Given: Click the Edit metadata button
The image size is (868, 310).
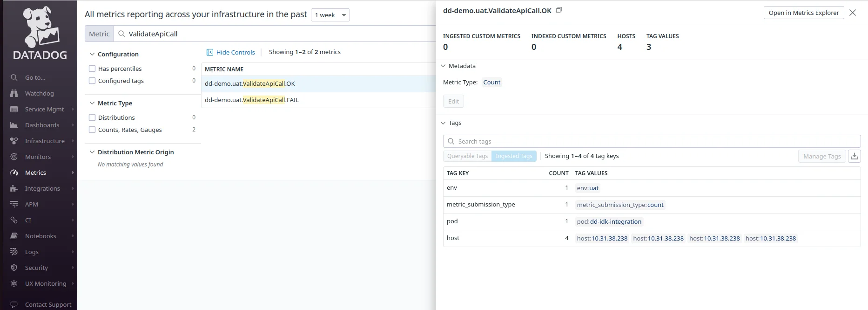Looking at the screenshot, I should 453,101.
